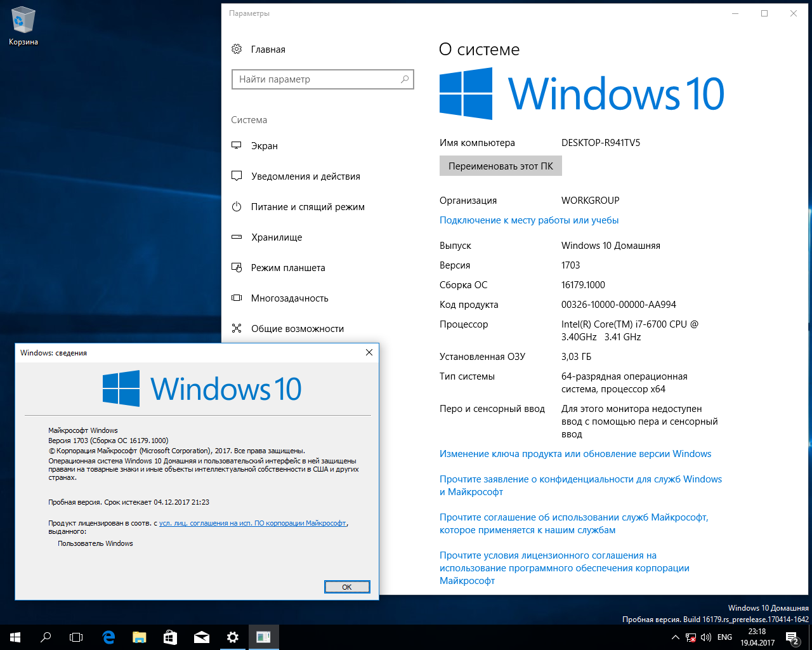Open taskbar search magnifier
Viewport: 812px width, 650px height.
pyautogui.click(x=46, y=637)
